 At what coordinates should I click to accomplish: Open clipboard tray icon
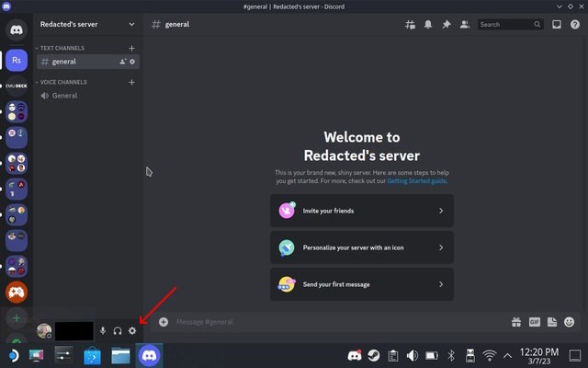point(393,355)
